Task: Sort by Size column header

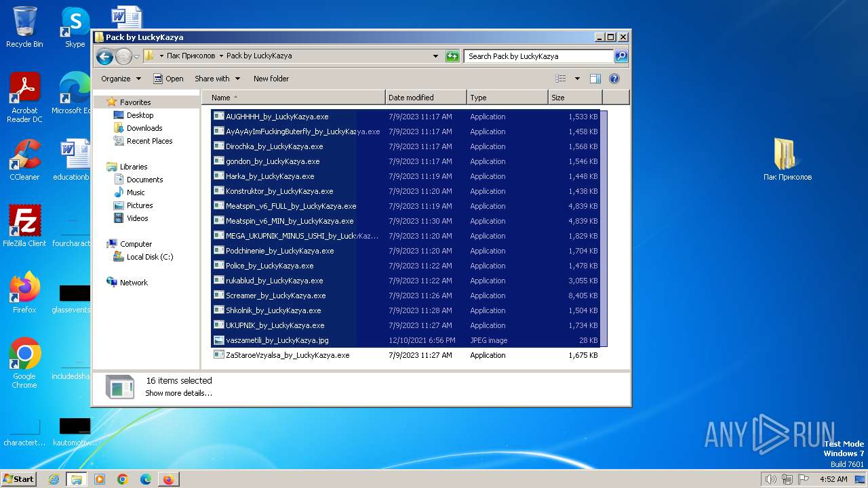Action: tap(575, 98)
